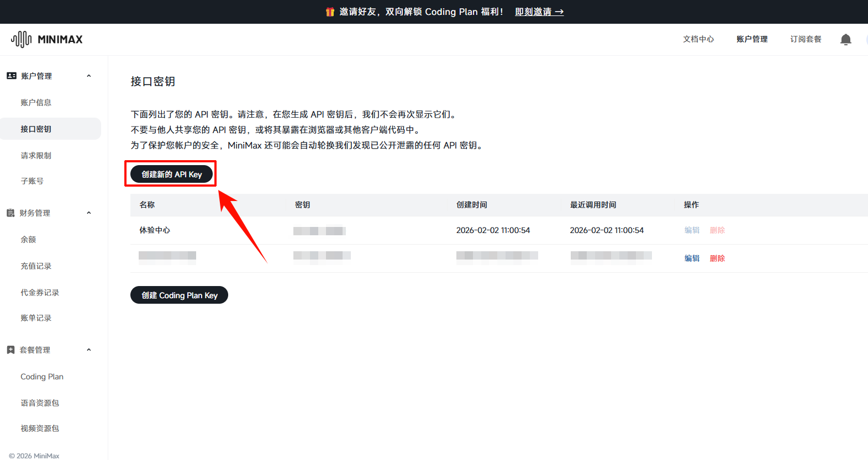Click the 操作 column header
Viewport: 868px width, 460px height.
691,205
